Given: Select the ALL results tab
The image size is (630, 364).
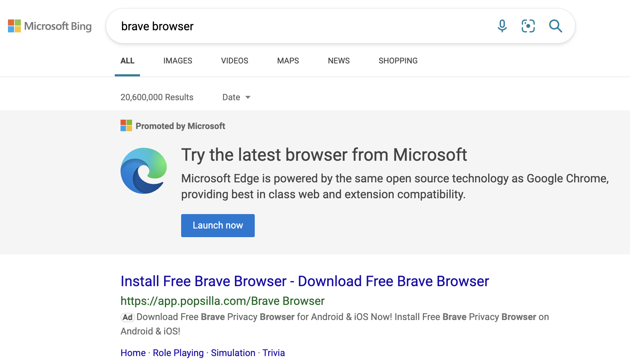Looking at the screenshot, I should click(x=127, y=61).
